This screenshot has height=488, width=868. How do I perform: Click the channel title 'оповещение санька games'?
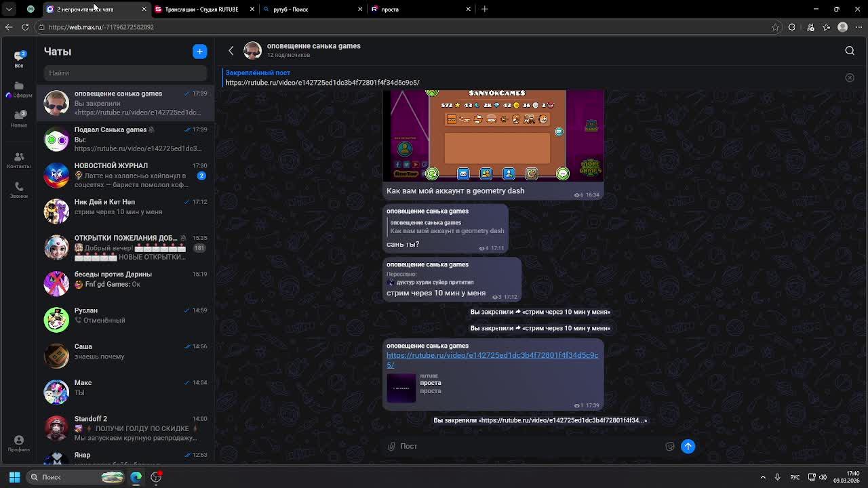coord(313,46)
